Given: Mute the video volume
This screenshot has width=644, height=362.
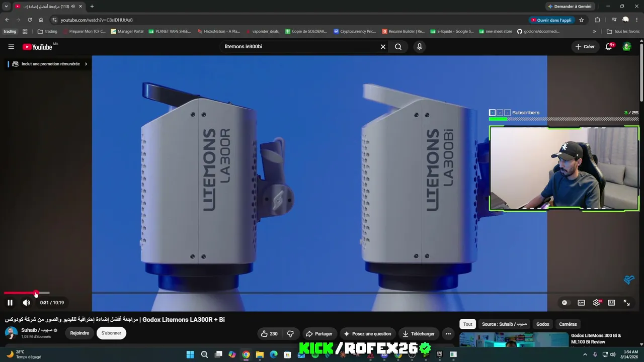Looking at the screenshot, I should (27, 303).
